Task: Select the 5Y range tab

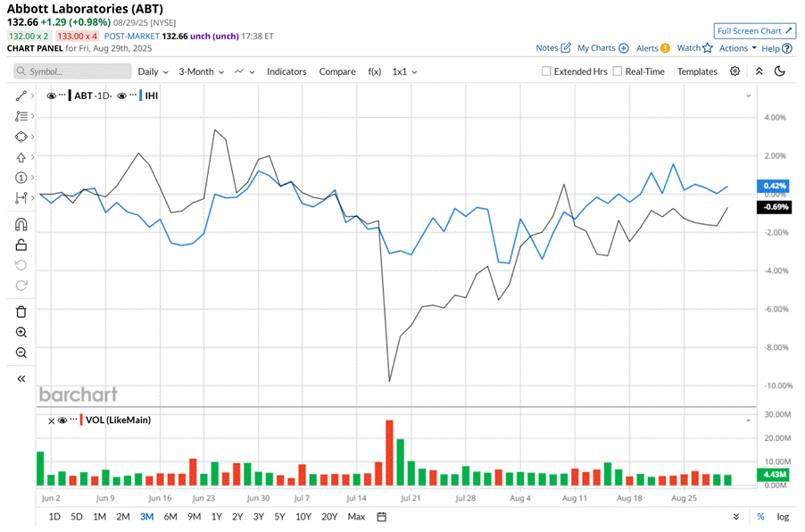Action: pyautogui.click(x=280, y=517)
